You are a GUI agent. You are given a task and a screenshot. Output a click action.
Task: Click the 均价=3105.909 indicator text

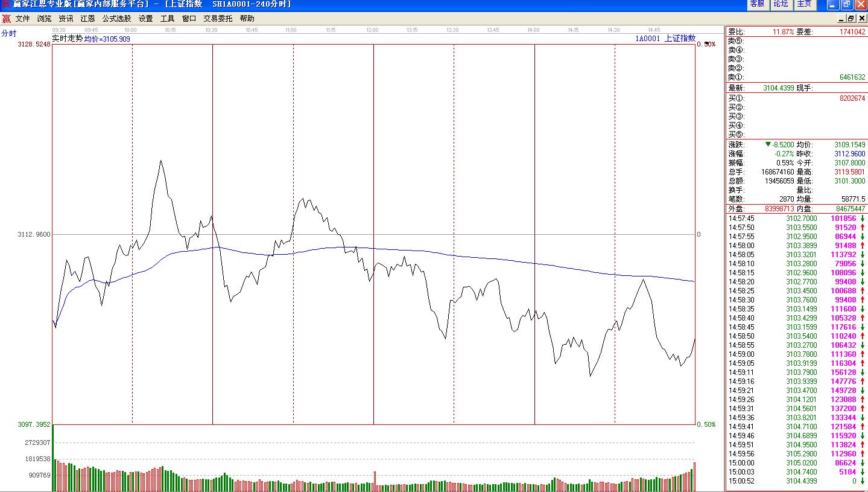[107, 39]
